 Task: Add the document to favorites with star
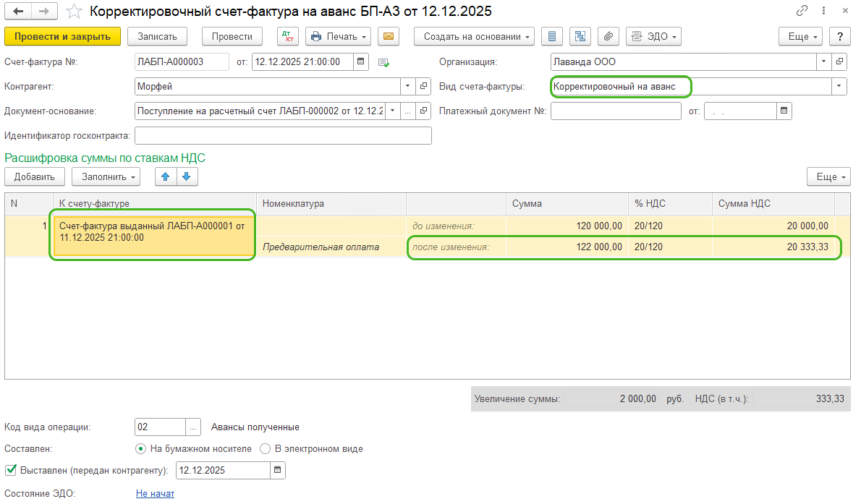click(x=74, y=12)
